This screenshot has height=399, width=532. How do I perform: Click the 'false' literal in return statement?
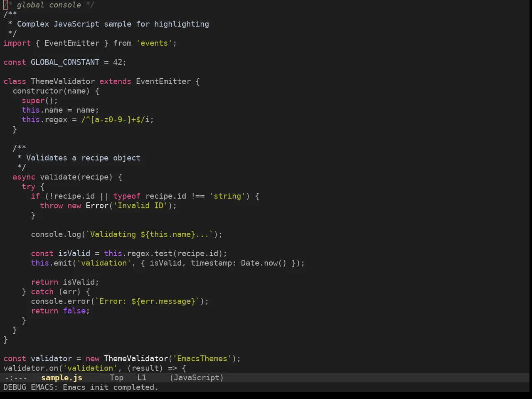pos(74,311)
